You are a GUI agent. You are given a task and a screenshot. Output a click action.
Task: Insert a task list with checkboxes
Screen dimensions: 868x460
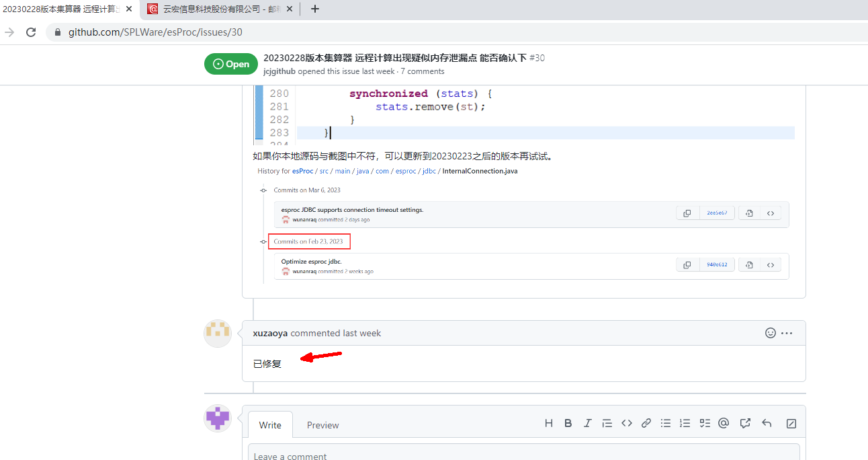click(x=705, y=423)
